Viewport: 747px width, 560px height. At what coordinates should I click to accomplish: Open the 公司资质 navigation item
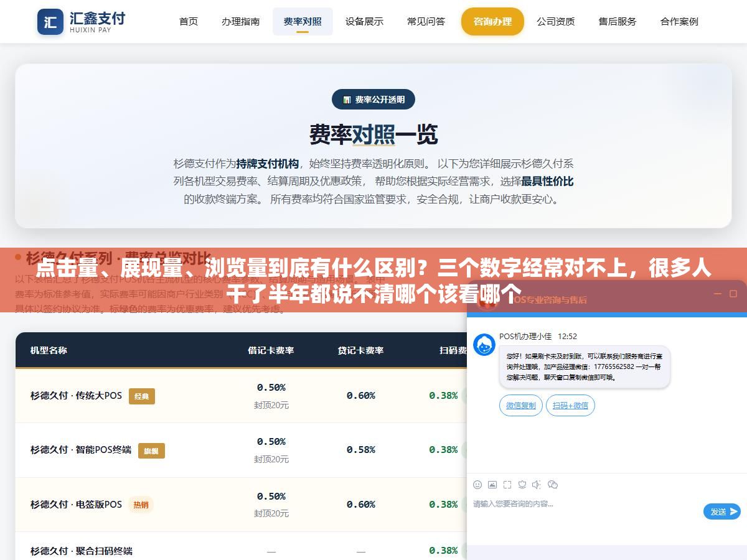click(556, 21)
